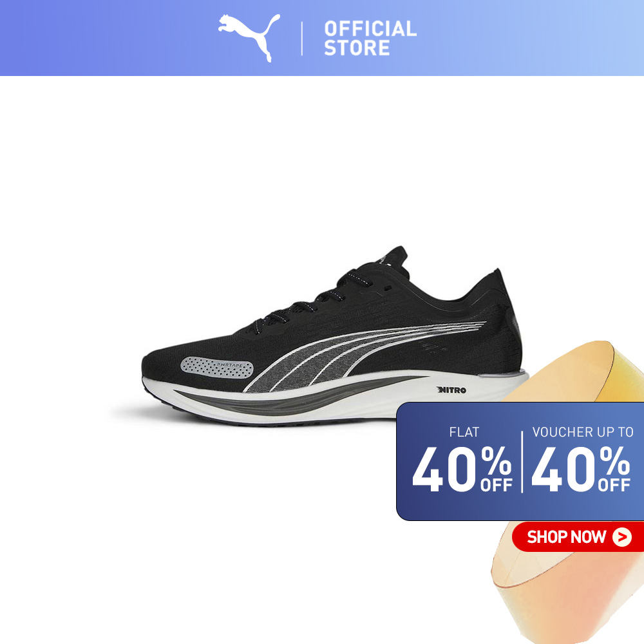Click the Puma leaping cat logo
This screenshot has width=644, height=644.
tap(249, 37)
